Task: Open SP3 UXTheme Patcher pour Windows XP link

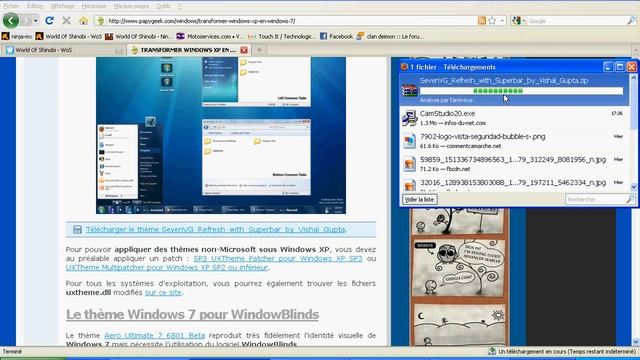Action: click(x=278, y=258)
